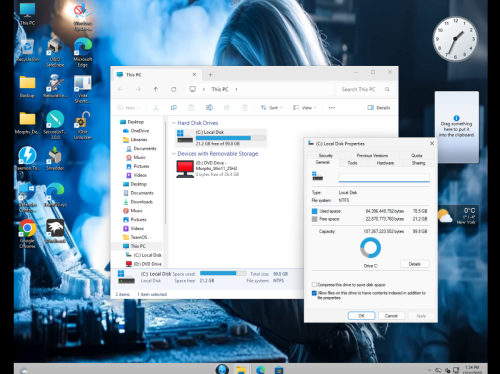
Task: Enable Compress this drive checkbox
Action: 314,285
